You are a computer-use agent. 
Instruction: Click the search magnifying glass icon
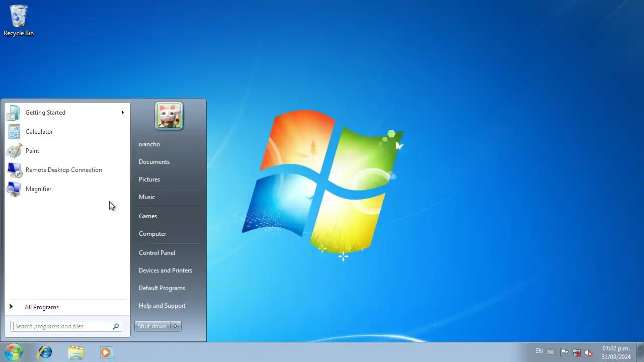116,326
